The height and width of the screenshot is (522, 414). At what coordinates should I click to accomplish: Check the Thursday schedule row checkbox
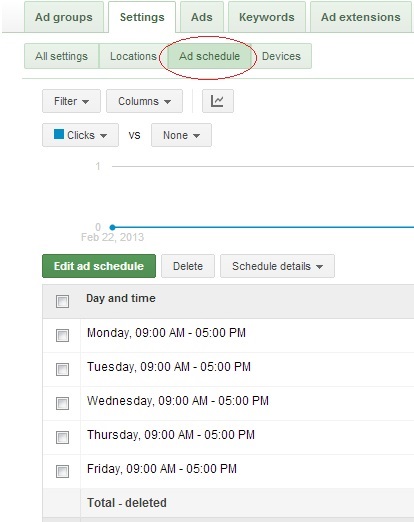[62, 437]
